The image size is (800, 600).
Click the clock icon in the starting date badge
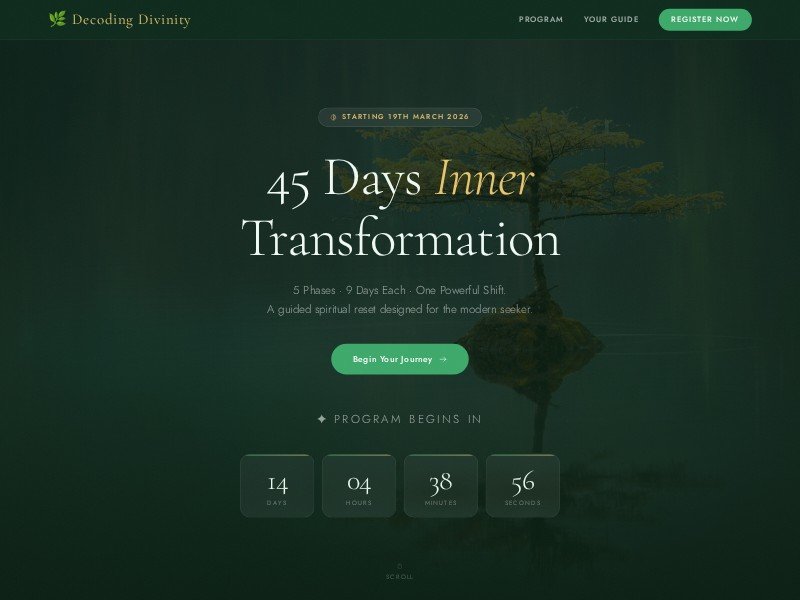coord(331,117)
